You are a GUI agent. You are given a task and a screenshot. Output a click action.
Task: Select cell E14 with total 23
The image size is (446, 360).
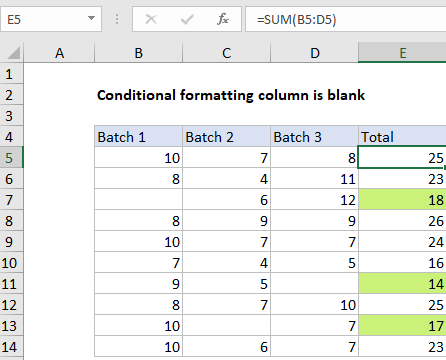point(402,347)
